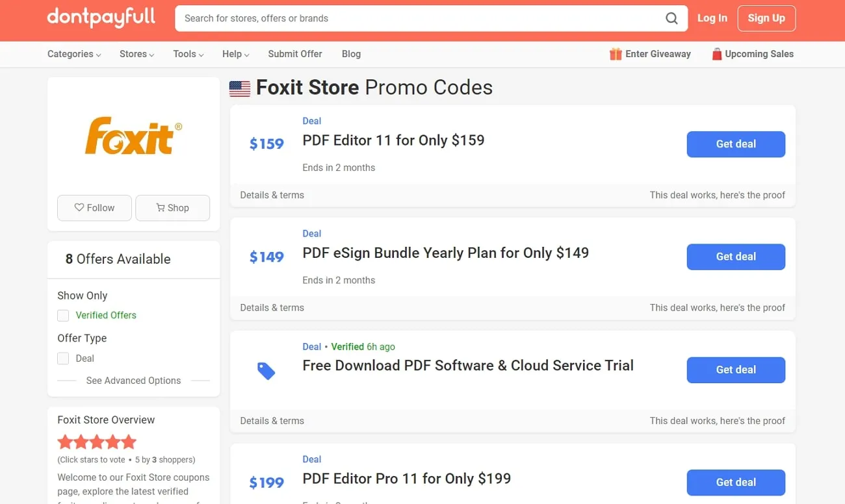Click the blue price tag icon on the trial deal
Screen dimensions: 845x504
tap(266, 370)
